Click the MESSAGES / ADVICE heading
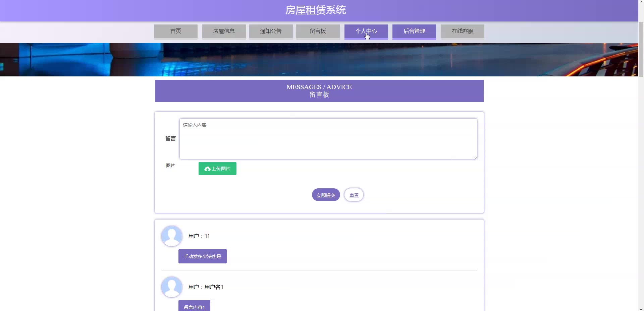The height and width of the screenshot is (311, 644). pyautogui.click(x=319, y=87)
